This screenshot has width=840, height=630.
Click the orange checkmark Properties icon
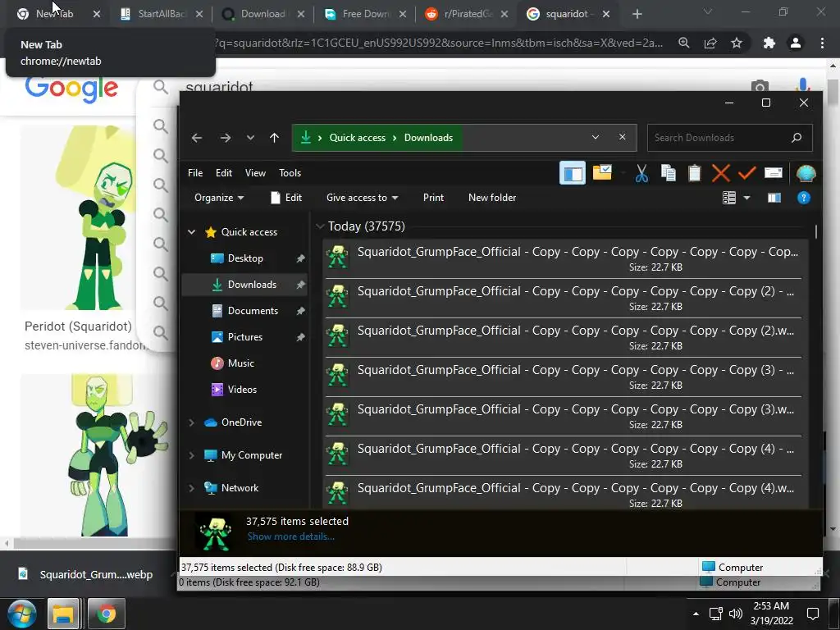pyautogui.click(x=746, y=173)
